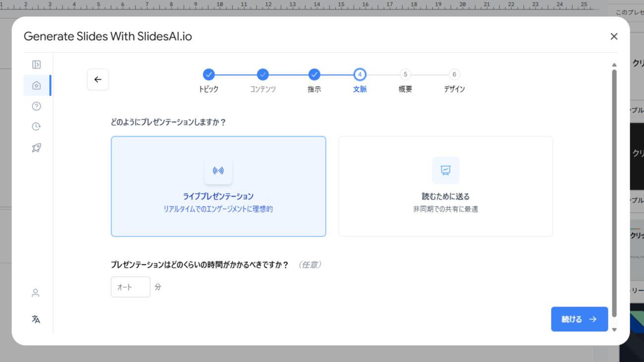
Task: Open the account profile icon
Action: [x=35, y=293]
